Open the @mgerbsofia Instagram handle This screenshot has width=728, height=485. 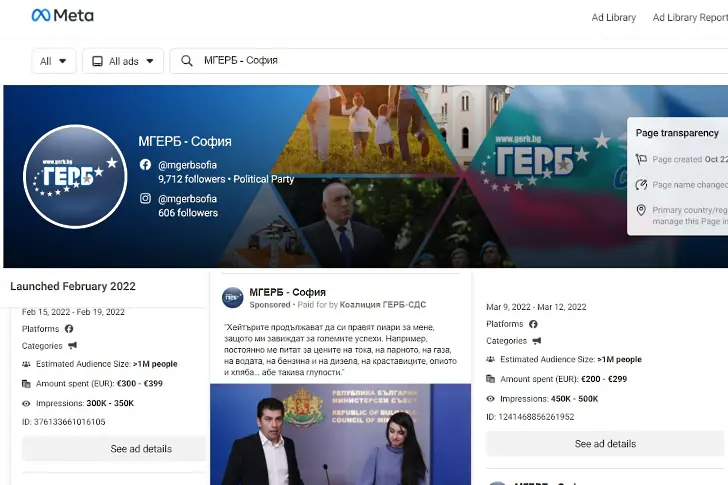click(x=188, y=199)
